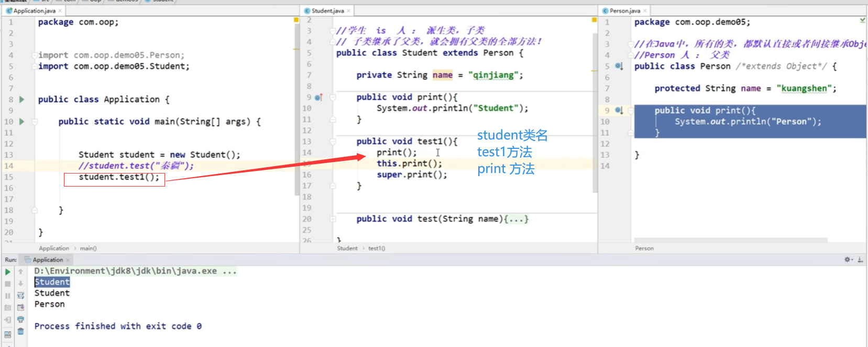This screenshot has height=347, width=868.
Task: Click 'this.print();' in Student.java
Action: click(409, 164)
